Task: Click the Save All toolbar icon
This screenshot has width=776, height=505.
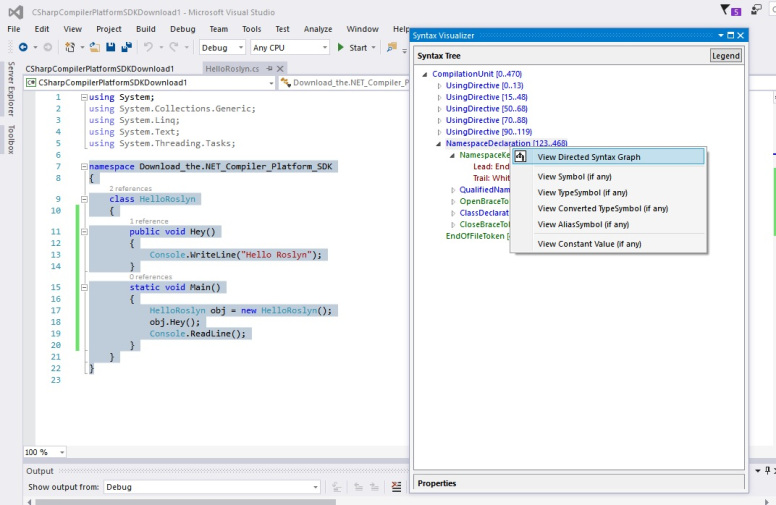Action: tap(127, 47)
